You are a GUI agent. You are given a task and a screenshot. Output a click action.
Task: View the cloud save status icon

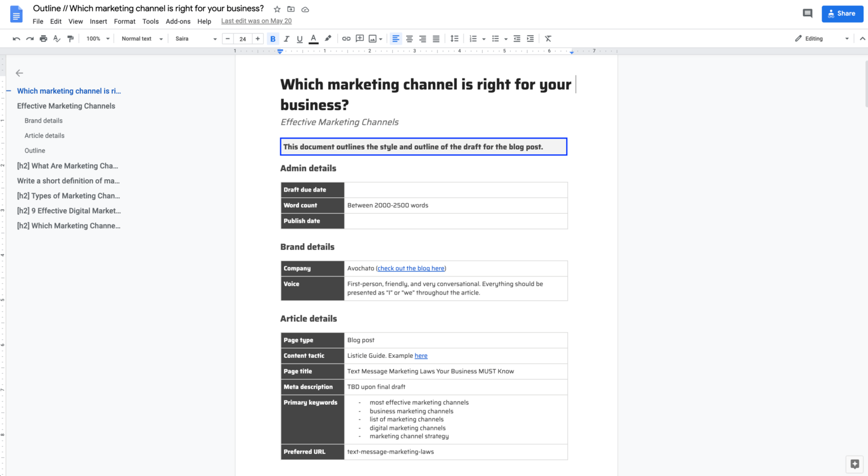(305, 9)
